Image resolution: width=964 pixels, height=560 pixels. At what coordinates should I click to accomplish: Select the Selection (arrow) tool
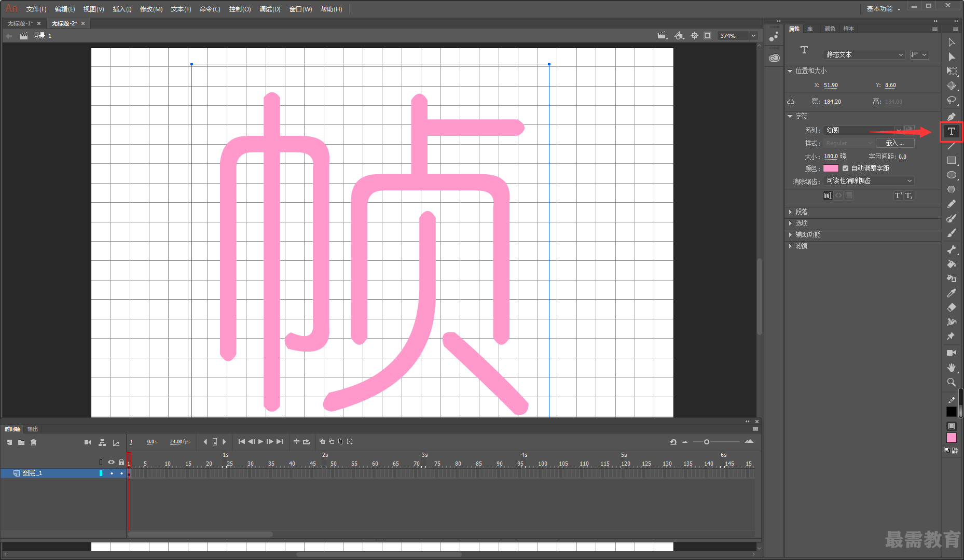952,43
